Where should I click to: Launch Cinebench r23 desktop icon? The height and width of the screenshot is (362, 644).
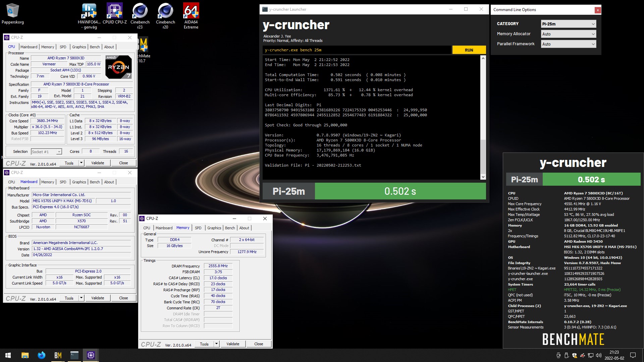[140, 16]
